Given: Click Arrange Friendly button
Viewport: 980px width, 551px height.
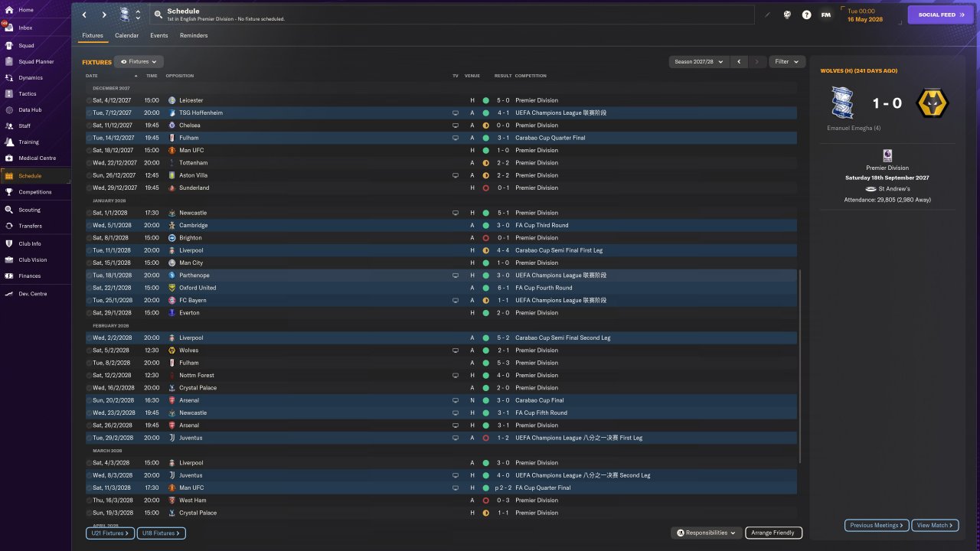Looking at the screenshot, I should 773,533.
